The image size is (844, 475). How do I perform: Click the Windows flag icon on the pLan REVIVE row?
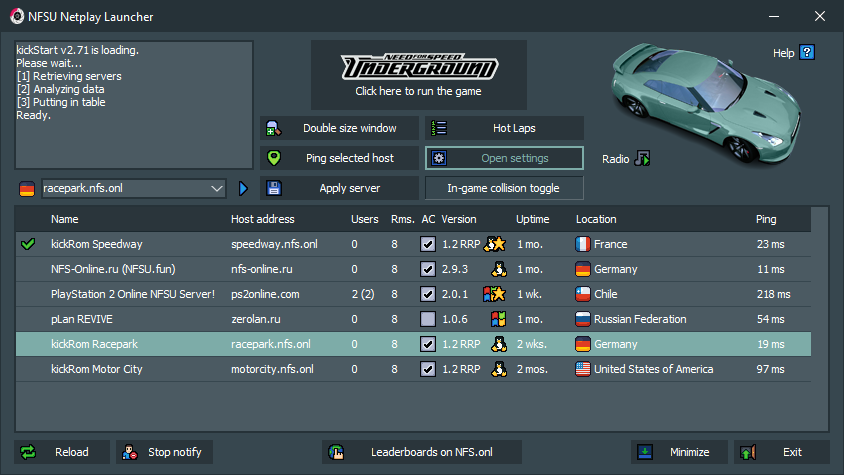click(x=498, y=319)
